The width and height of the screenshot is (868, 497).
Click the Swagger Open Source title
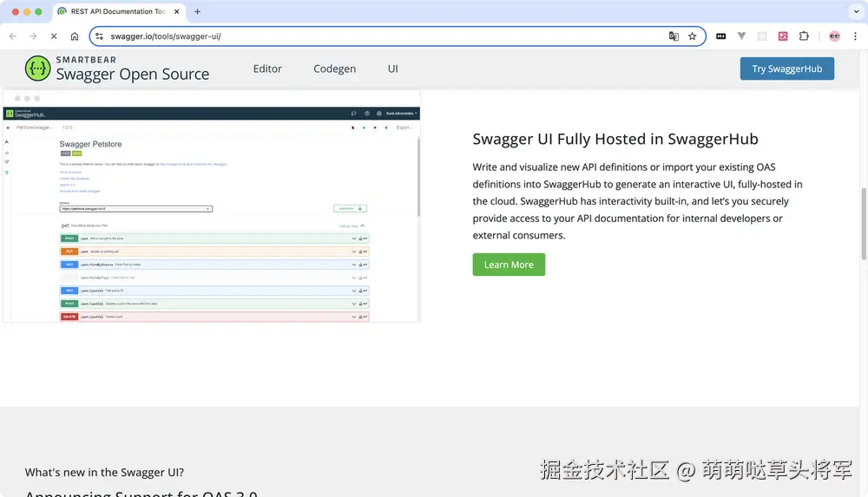tap(132, 75)
